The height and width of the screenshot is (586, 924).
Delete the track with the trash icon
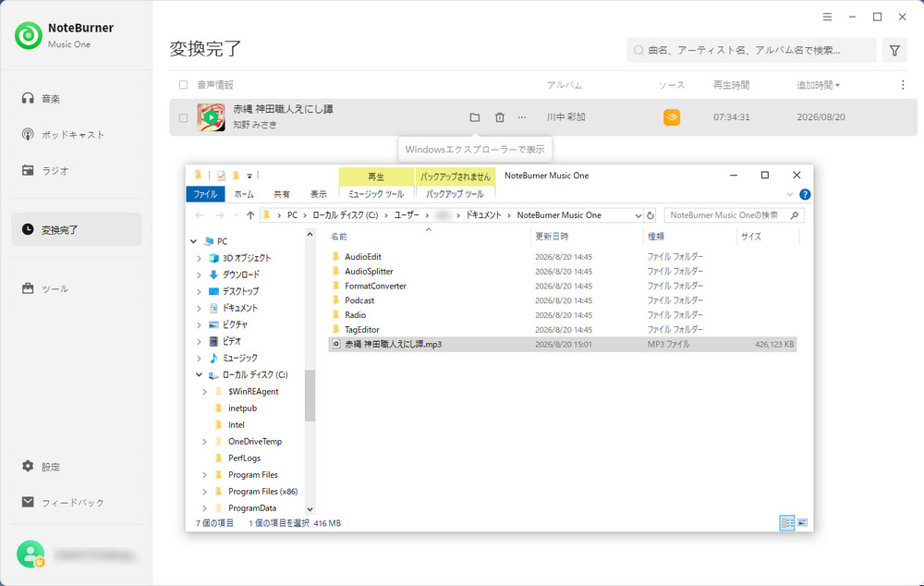click(499, 117)
